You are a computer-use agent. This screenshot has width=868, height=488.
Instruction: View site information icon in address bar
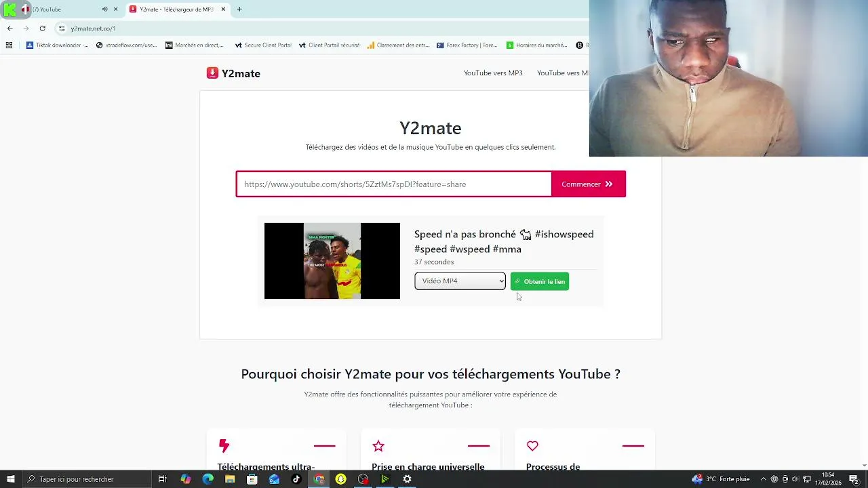point(62,28)
